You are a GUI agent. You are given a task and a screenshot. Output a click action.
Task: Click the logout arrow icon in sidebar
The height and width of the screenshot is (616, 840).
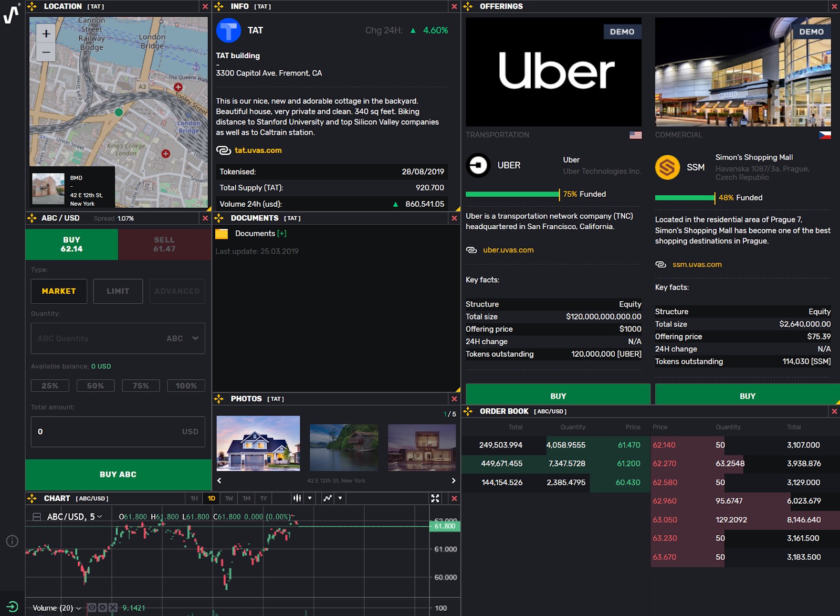pos(12,607)
